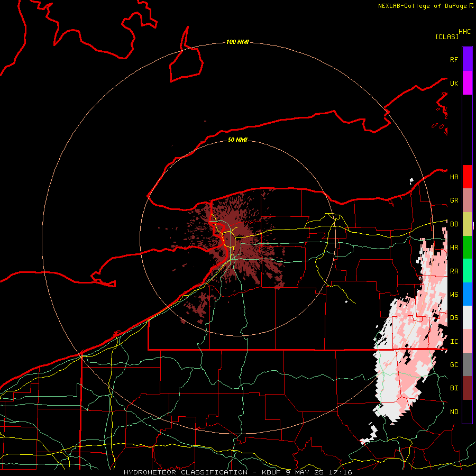This screenshot has width=476, height=476.
Task: Click the [CLAS] legend header
Action: point(447,36)
